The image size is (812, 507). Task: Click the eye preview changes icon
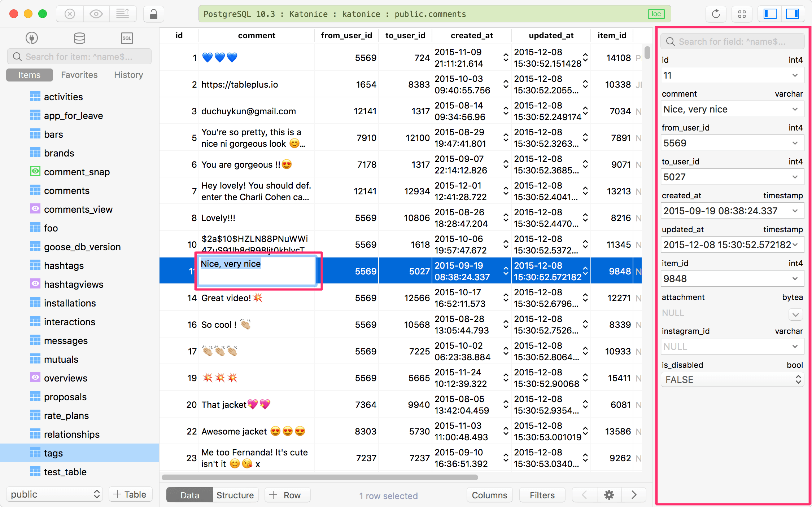coord(96,14)
